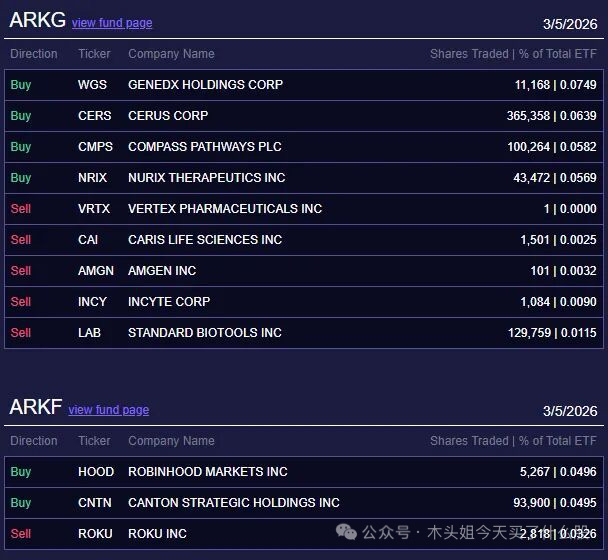Click ROKU INC company name
Image resolution: width=608 pixels, height=560 pixels.
pos(157,534)
